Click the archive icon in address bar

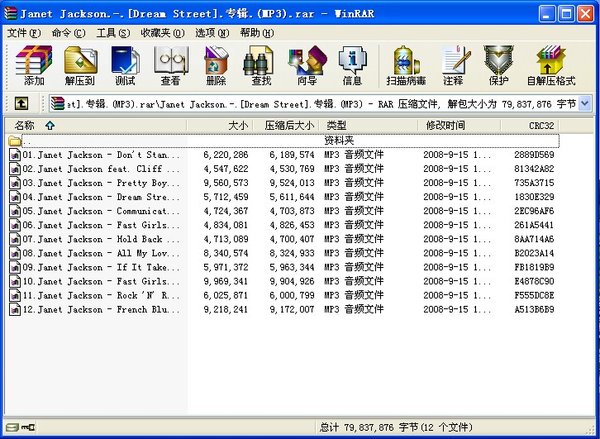pos(57,103)
